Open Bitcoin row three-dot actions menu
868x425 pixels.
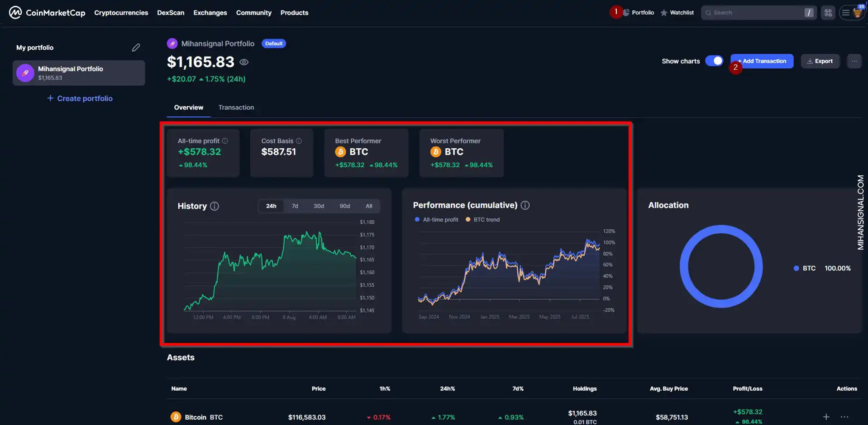(x=844, y=417)
